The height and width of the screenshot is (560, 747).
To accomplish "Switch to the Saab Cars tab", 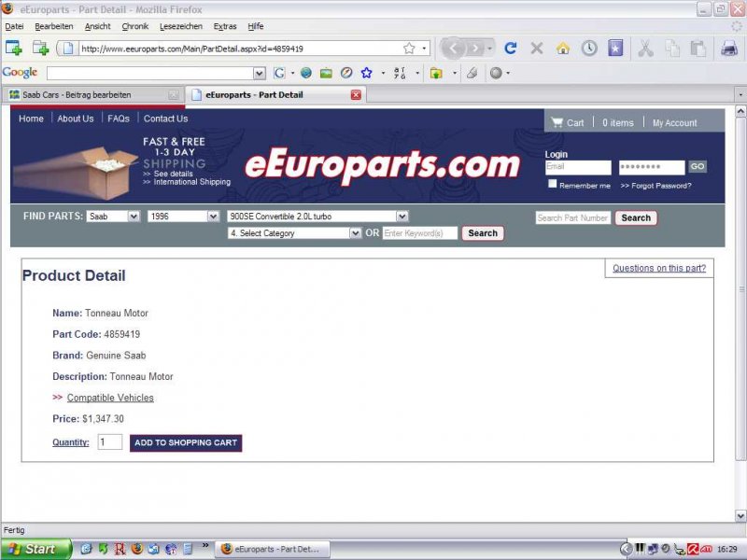I will (x=92, y=95).
